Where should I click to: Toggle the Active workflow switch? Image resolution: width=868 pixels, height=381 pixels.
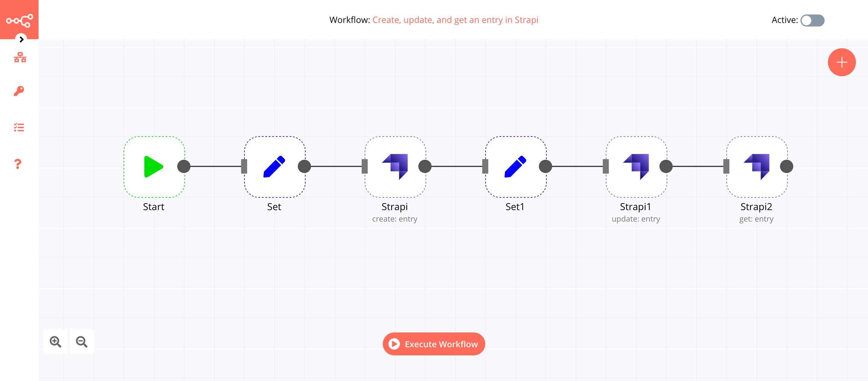[x=812, y=20]
